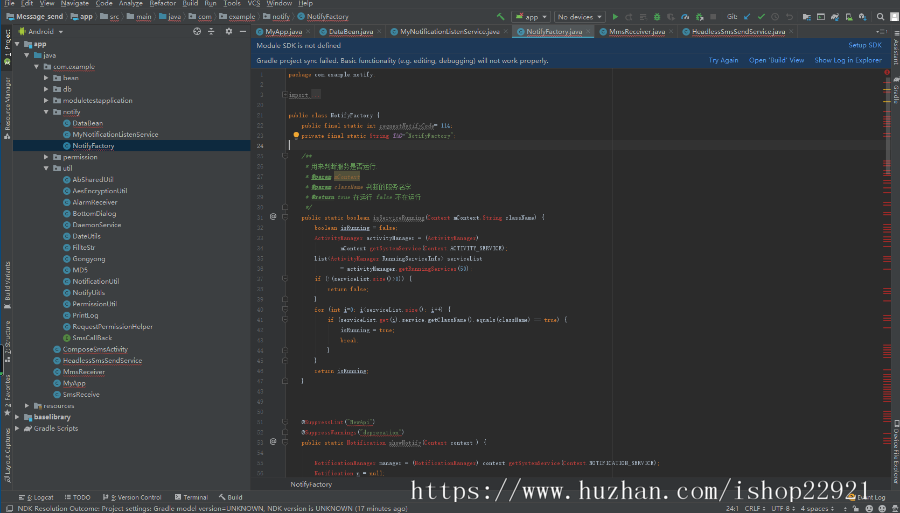This screenshot has width=900, height=513.
Task: Click the Make Project hammer icon
Action: click(x=500, y=17)
